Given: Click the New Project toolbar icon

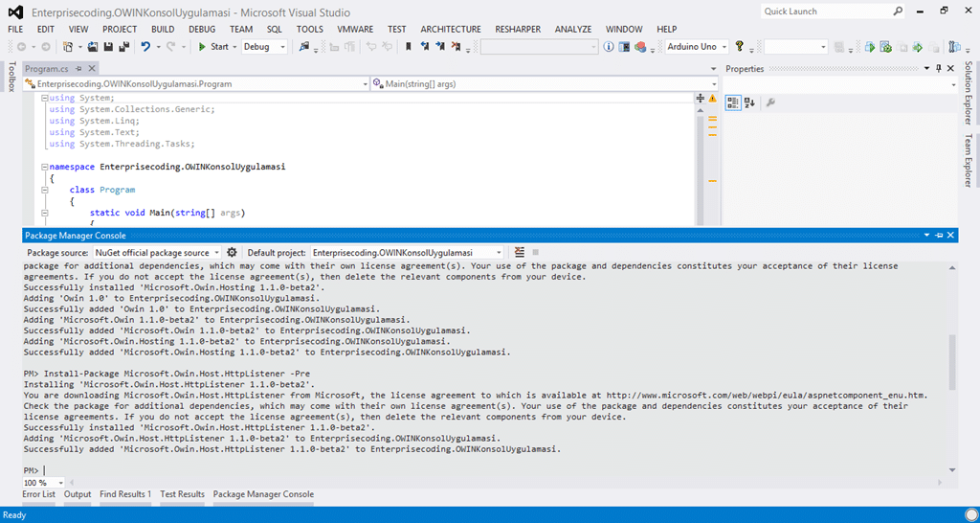Looking at the screenshot, I should 67,47.
